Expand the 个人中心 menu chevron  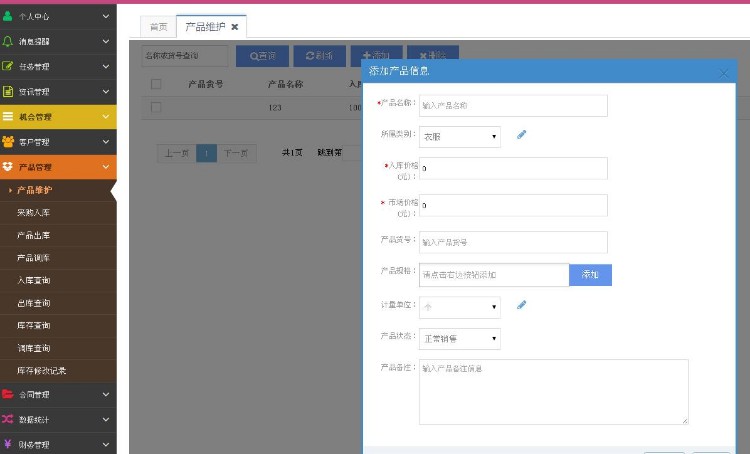pyautogui.click(x=106, y=16)
